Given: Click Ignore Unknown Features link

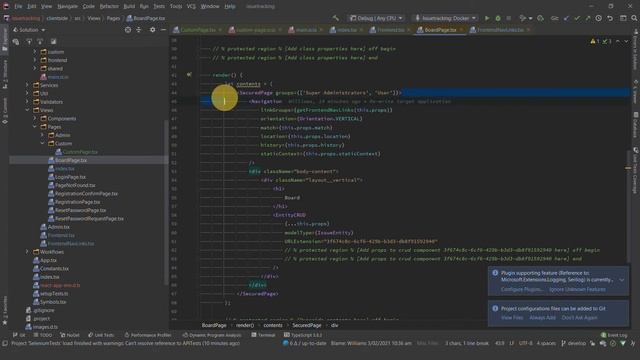Looking at the screenshot, I should [577, 289].
